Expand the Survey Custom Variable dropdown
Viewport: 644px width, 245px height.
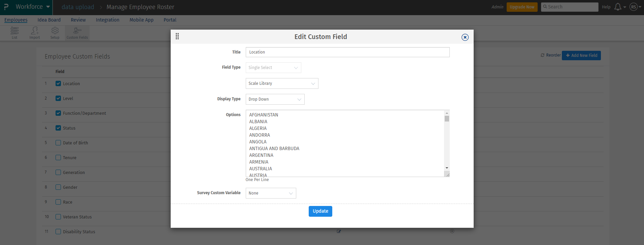point(271,193)
